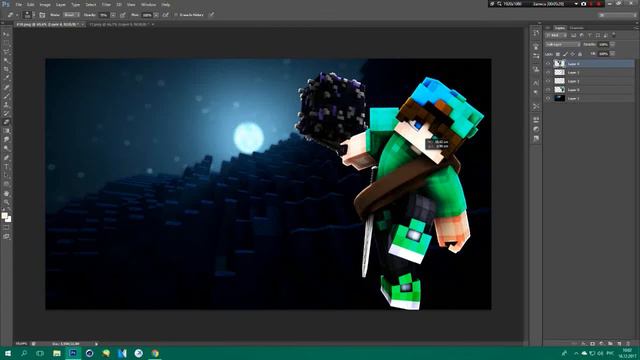Enable the Erase to History checkbox
Viewport: 640px width, 360px height.
click(176, 15)
